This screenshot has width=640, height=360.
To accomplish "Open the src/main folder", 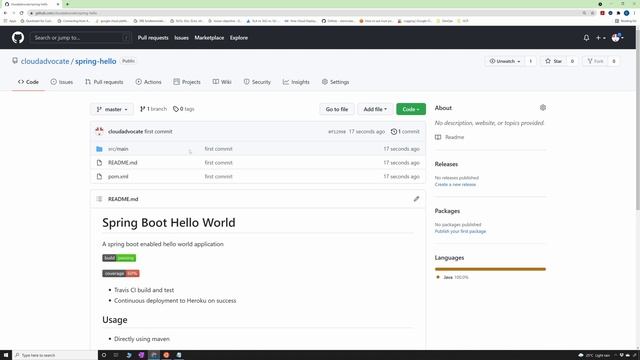I will pyautogui.click(x=118, y=149).
